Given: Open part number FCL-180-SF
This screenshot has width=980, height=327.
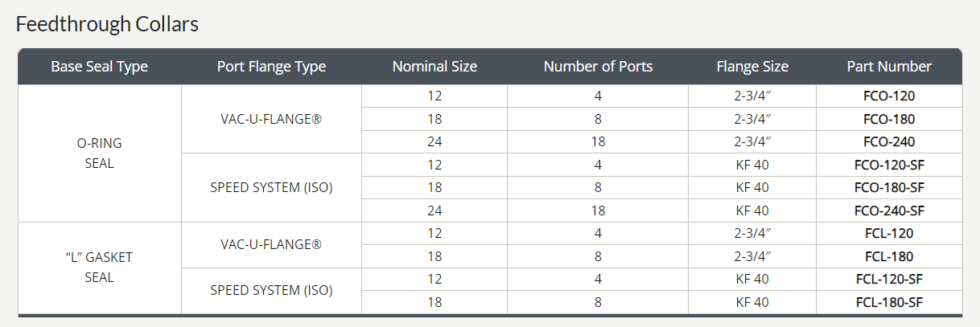Looking at the screenshot, I should click(889, 302).
